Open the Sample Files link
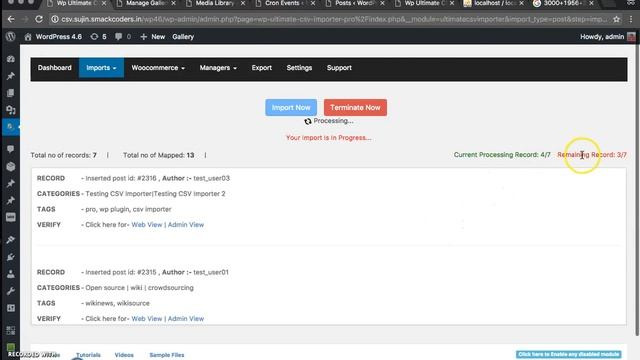The width and height of the screenshot is (640, 360). (167, 355)
